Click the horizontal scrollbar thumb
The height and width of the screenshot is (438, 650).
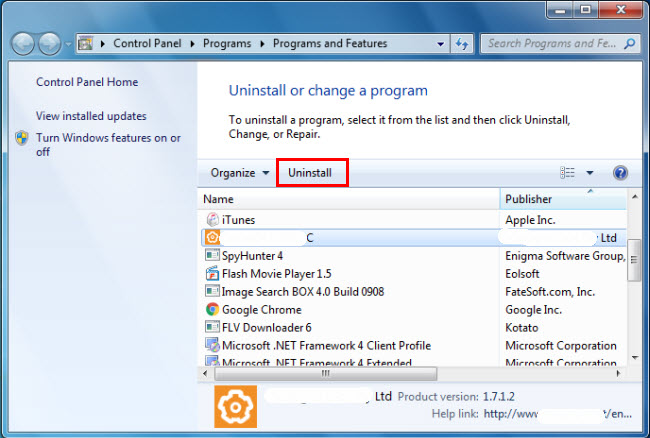tap(325, 373)
